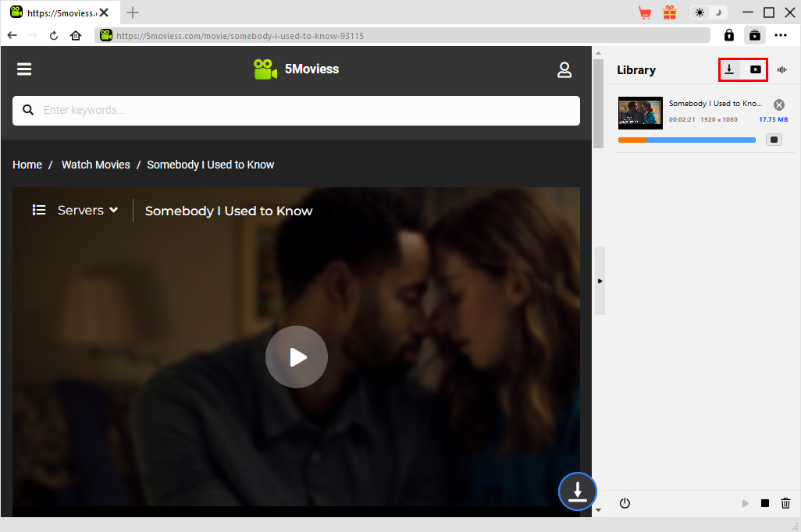Viewport: 801px width, 532px height.
Task: Switch to the Video tab in Library
Action: click(756, 69)
